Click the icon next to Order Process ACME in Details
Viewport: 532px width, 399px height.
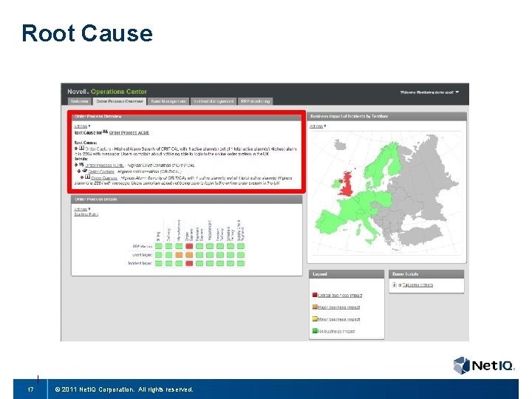pyautogui.click(x=81, y=165)
